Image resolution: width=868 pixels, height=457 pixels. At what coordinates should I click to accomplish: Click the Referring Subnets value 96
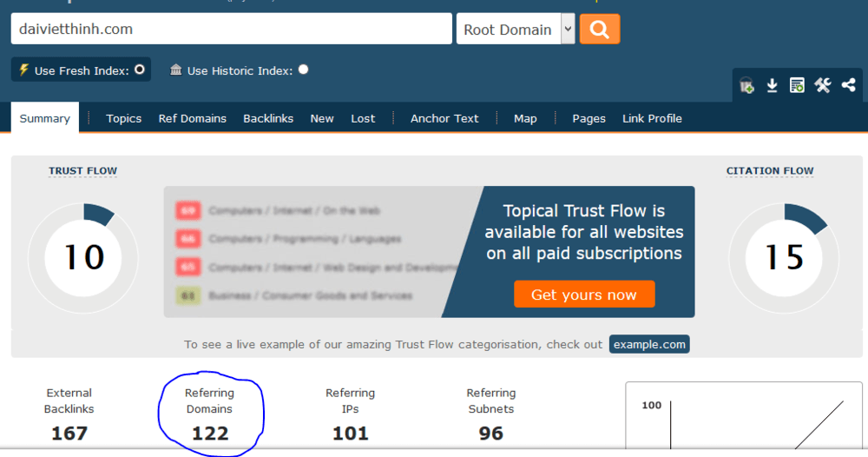point(491,434)
